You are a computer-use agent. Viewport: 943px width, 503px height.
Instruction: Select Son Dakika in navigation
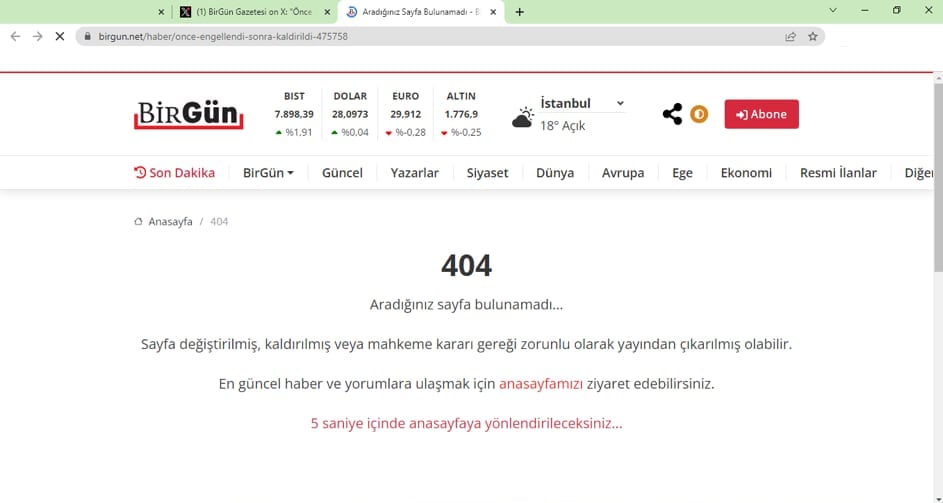(x=175, y=172)
